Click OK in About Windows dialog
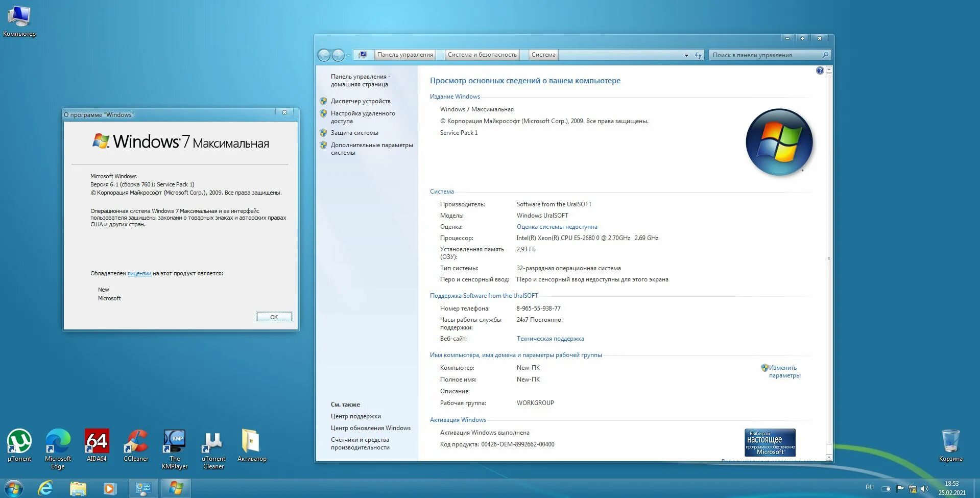The width and height of the screenshot is (980, 498). click(x=274, y=317)
